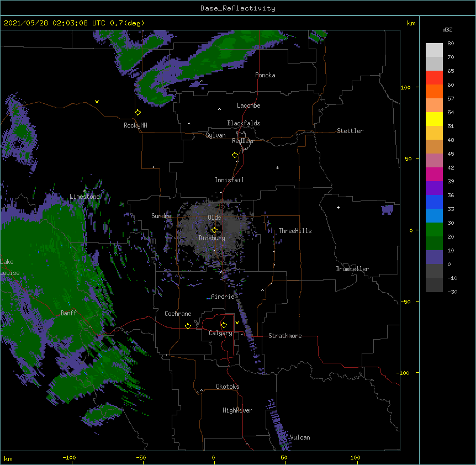Select the dark green 20-10 dBZ swatch
The image size is (476, 465).
click(434, 243)
